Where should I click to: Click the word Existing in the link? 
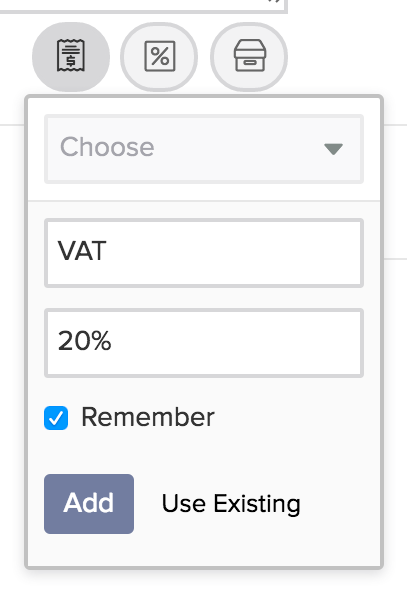257,504
